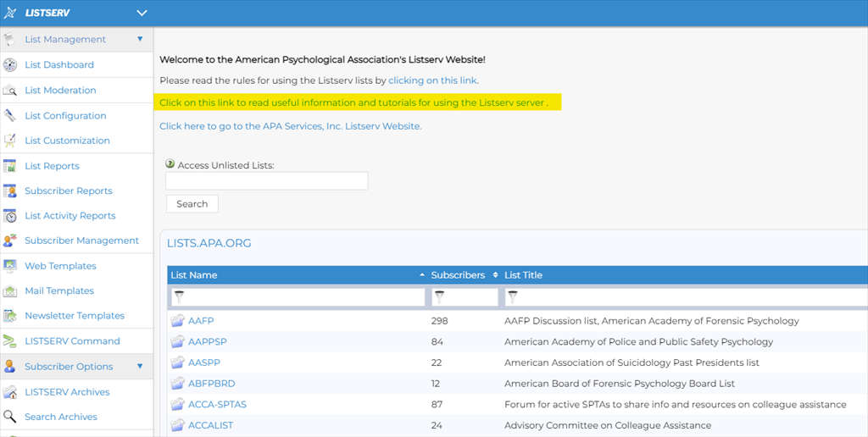Open List Activity Reports link
The width and height of the screenshot is (868, 437).
pyautogui.click(x=70, y=216)
